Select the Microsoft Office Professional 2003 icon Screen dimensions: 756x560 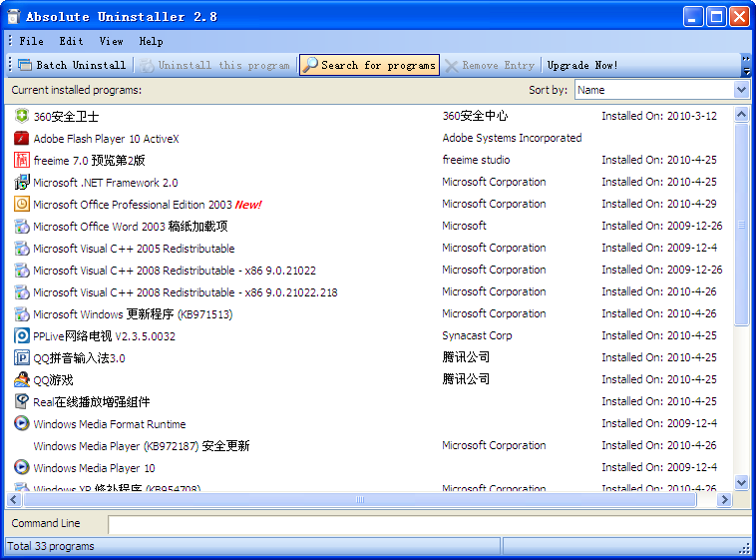(22, 205)
